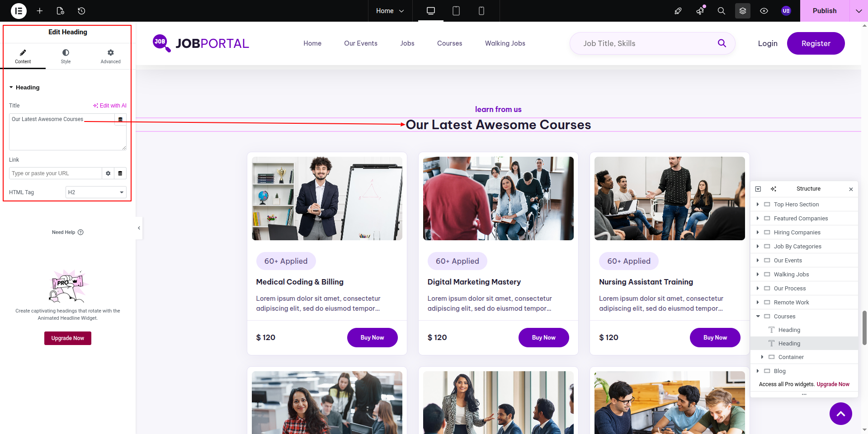The image size is (868, 434).
Task: Click the Edit with AI link
Action: click(x=110, y=106)
